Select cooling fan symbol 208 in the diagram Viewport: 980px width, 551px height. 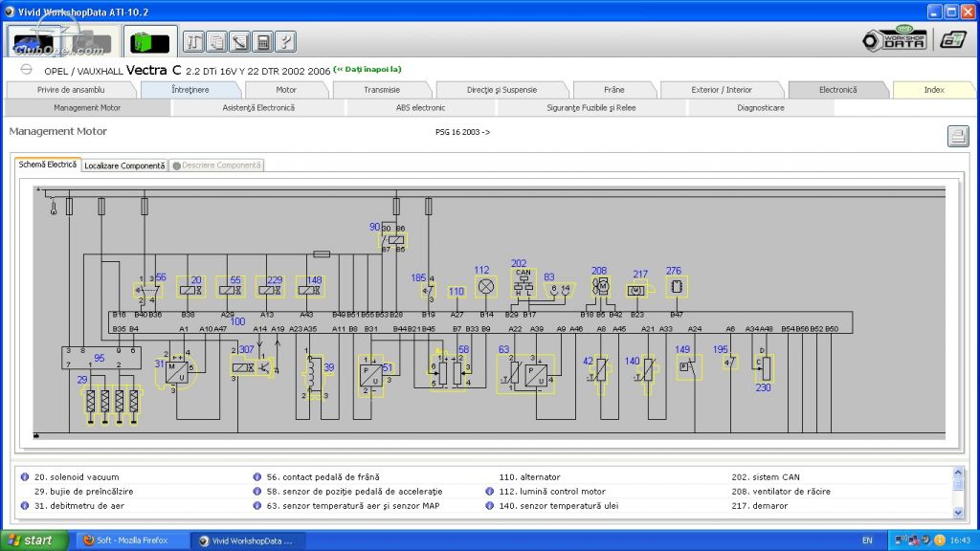[x=601, y=286]
